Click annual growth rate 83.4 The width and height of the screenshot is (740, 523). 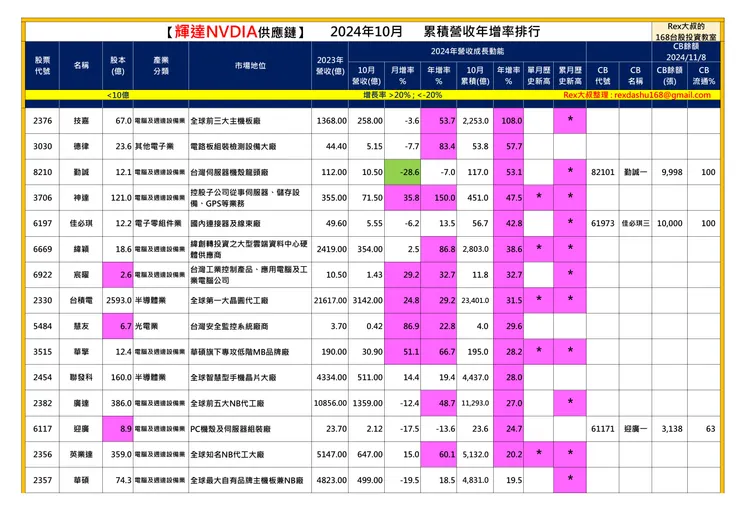[439, 146]
